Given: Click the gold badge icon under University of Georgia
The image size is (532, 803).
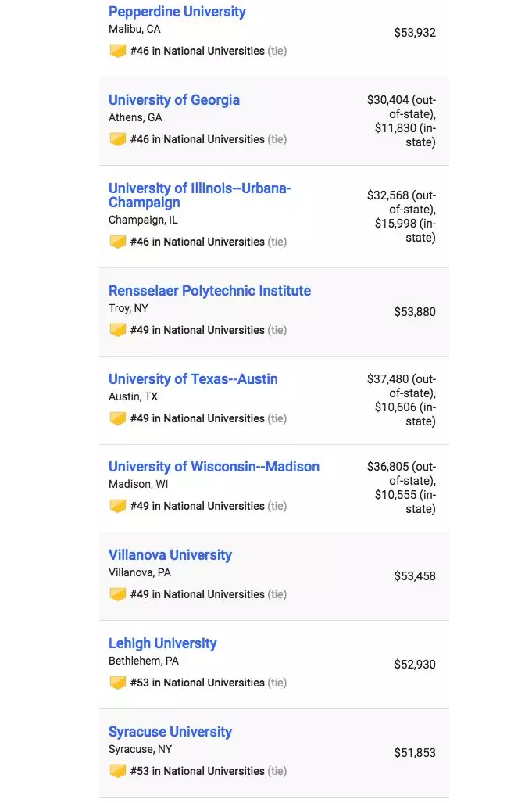Looking at the screenshot, I should click(x=118, y=139).
